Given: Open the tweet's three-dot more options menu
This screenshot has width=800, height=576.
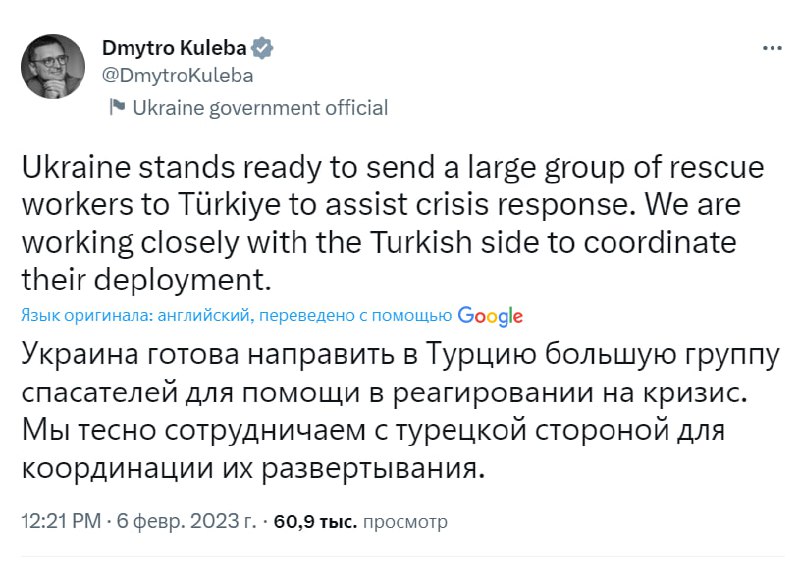Looking at the screenshot, I should point(771,48).
